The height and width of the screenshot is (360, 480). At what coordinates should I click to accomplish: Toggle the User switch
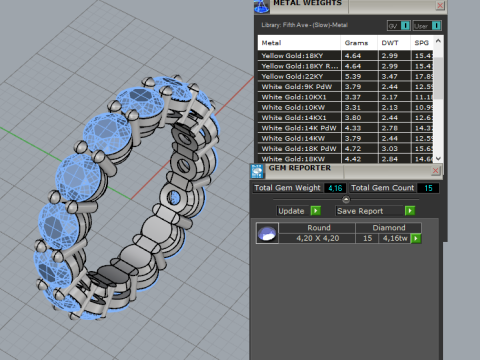click(427, 26)
